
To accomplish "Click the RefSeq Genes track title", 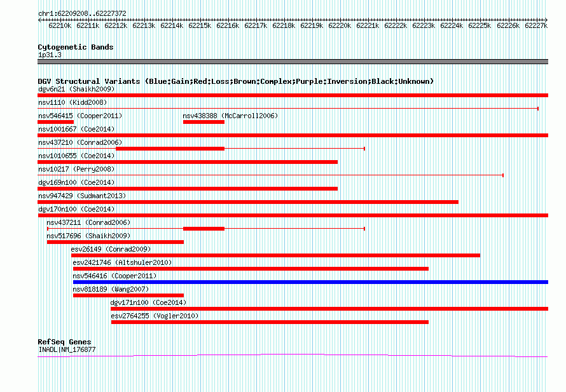I will [x=64, y=342].
